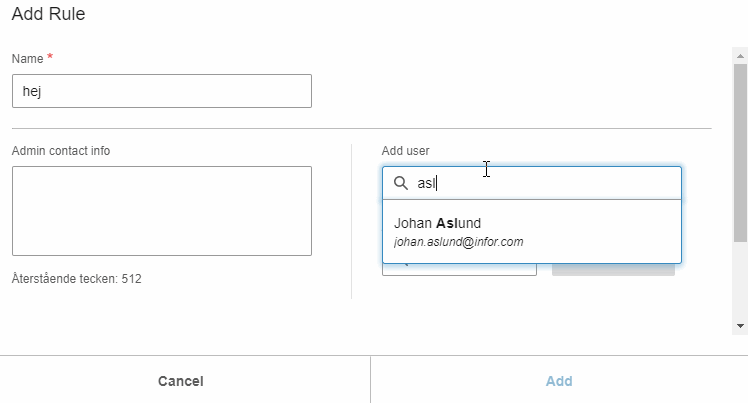Click the magnifier icon in Add user field

coord(400,183)
